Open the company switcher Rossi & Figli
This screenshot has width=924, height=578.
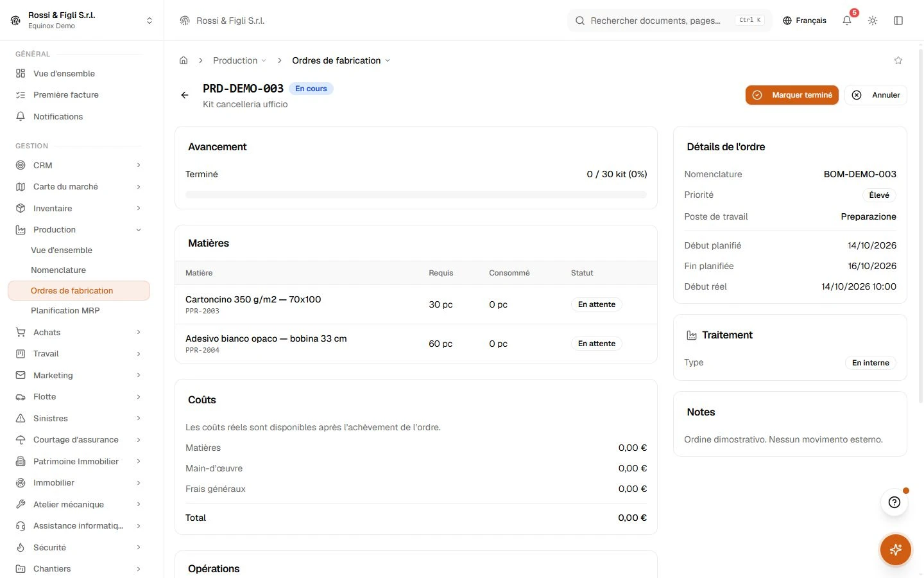(x=81, y=21)
